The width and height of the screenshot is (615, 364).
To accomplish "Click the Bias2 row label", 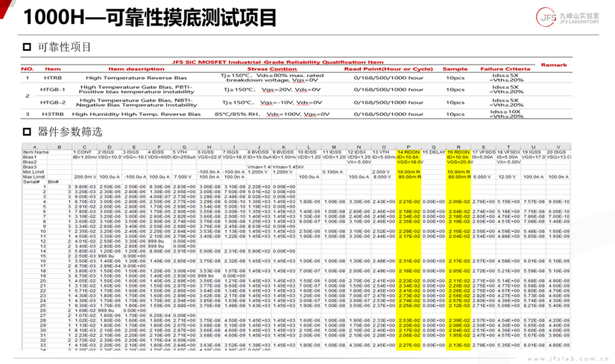I will [30, 162].
